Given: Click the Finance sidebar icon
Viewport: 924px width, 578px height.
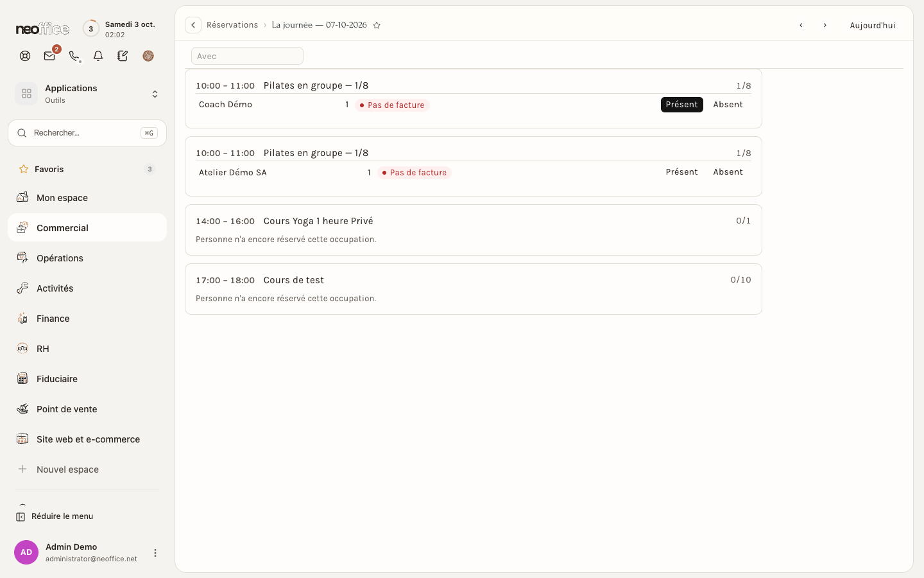Looking at the screenshot, I should (22, 318).
